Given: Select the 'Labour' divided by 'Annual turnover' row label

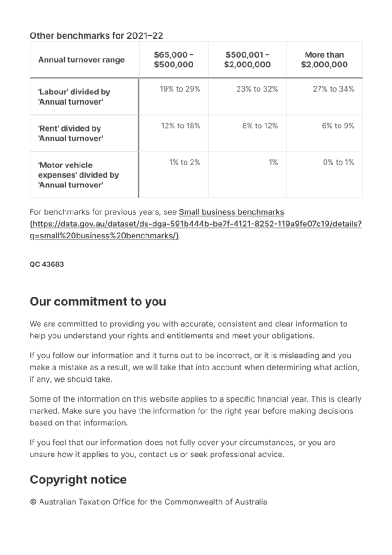Looking at the screenshot, I should (74, 97).
